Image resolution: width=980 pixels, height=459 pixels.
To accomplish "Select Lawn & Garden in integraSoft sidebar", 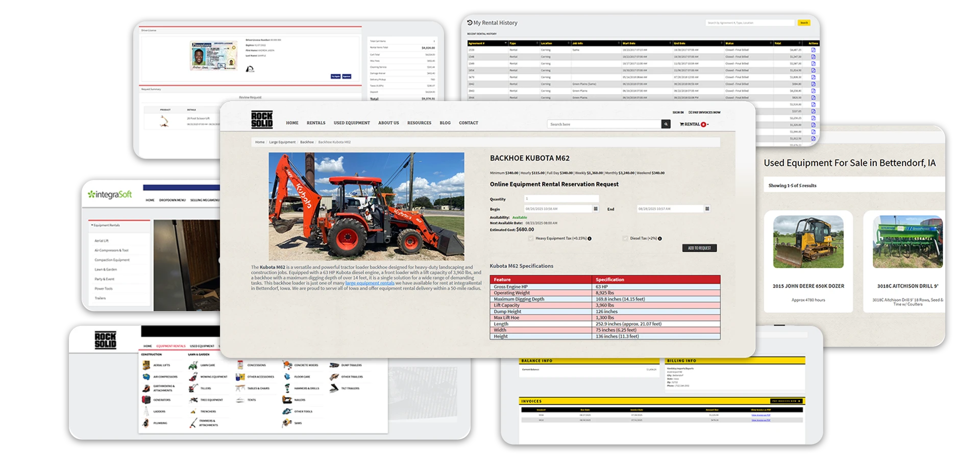I will coord(106,269).
